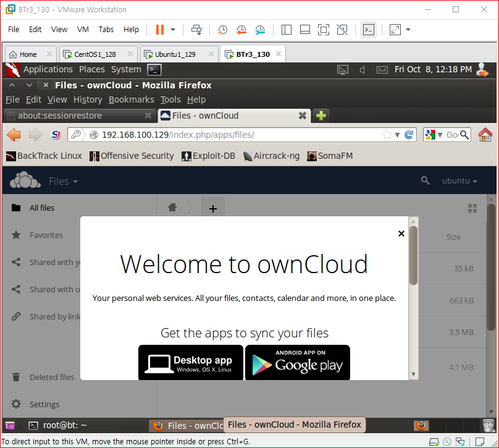This screenshot has width=499, height=448.
Task: Open the VMware VM menu
Action: click(83, 29)
